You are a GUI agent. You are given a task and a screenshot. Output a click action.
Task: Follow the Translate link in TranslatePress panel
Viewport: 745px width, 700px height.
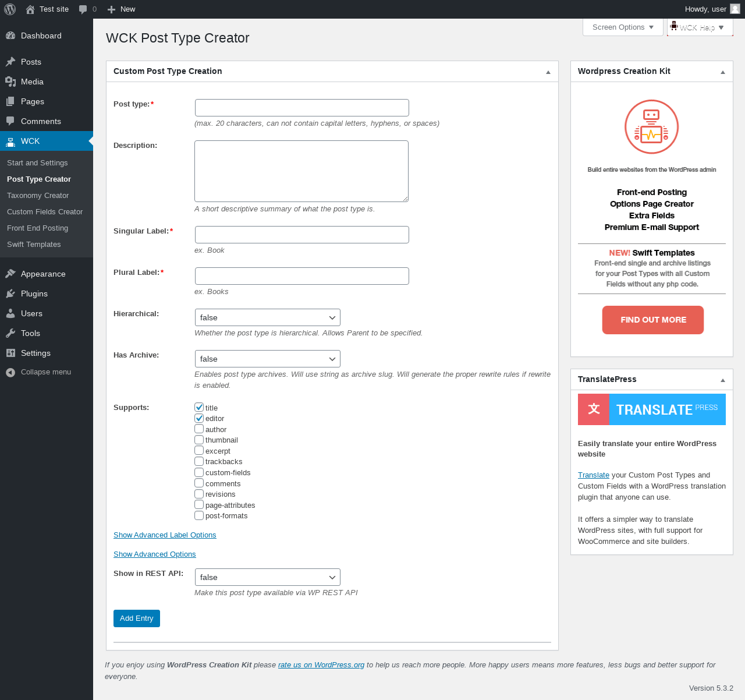(x=594, y=475)
